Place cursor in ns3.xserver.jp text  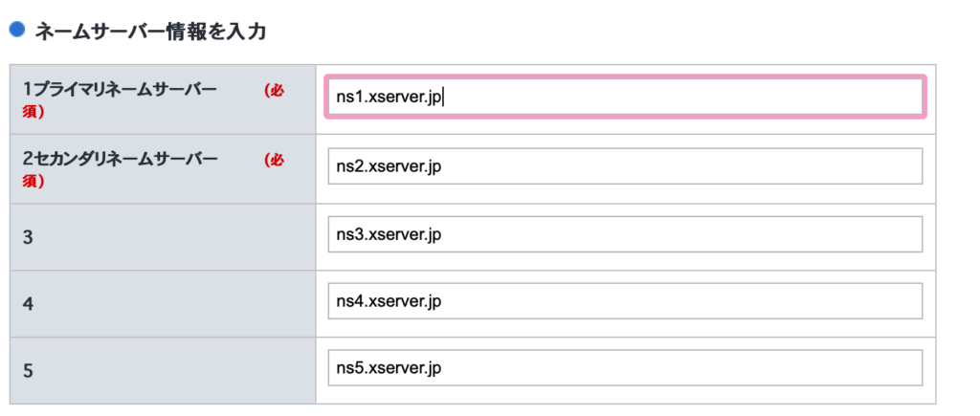[x=389, y=235]
